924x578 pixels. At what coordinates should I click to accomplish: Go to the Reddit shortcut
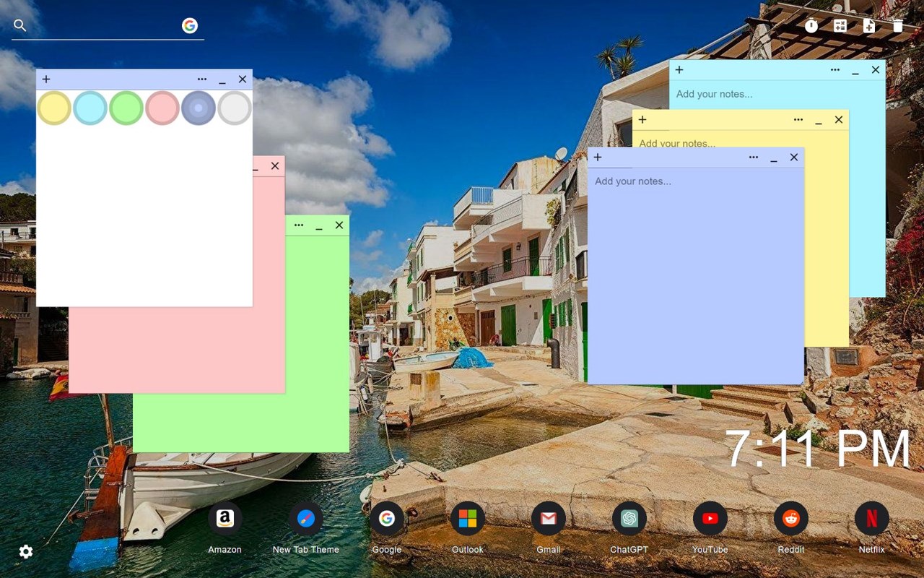(x=791, y=519)
